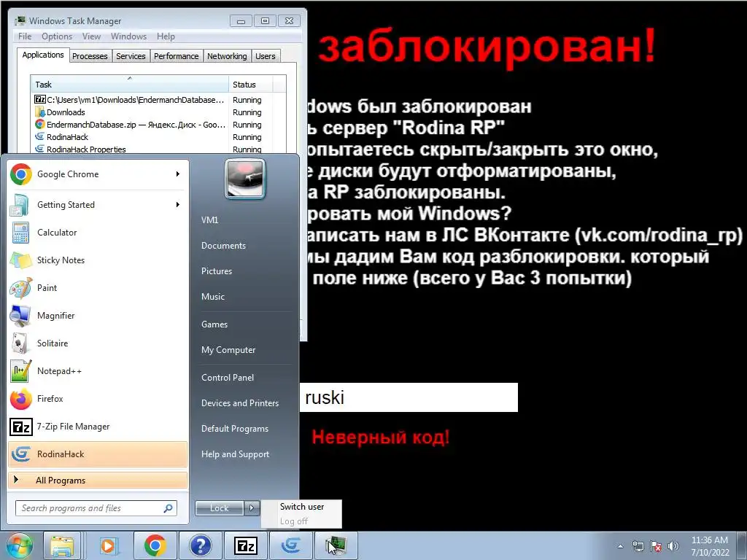Choose Log off from power menu
The height and width of the screenshot is (560, 747).
301,521
